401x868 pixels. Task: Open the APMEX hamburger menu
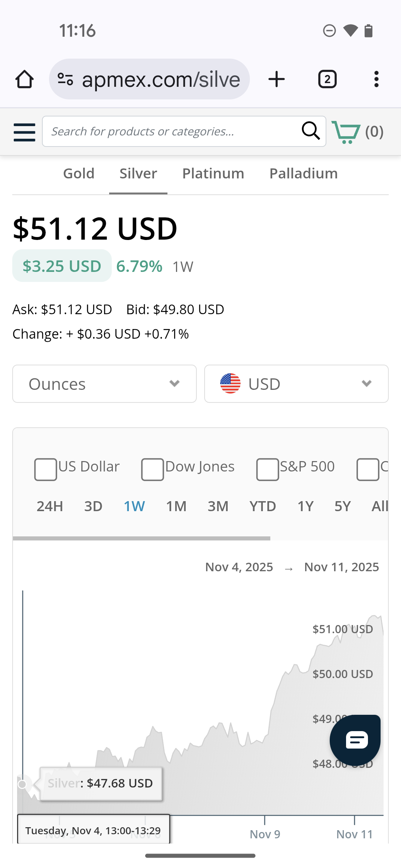pos(25,132)
